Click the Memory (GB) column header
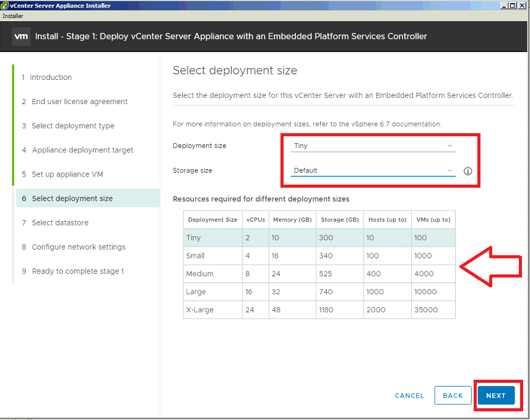530x420 pixels. tap(292, 220)
